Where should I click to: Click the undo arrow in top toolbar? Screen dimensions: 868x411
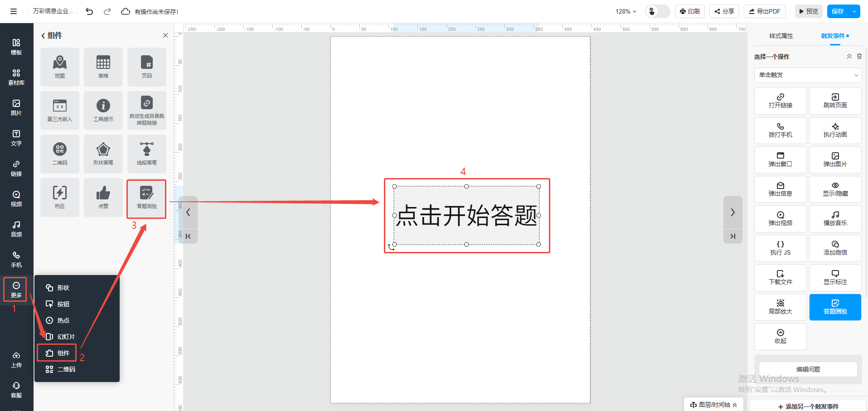[x=89, y=11]
